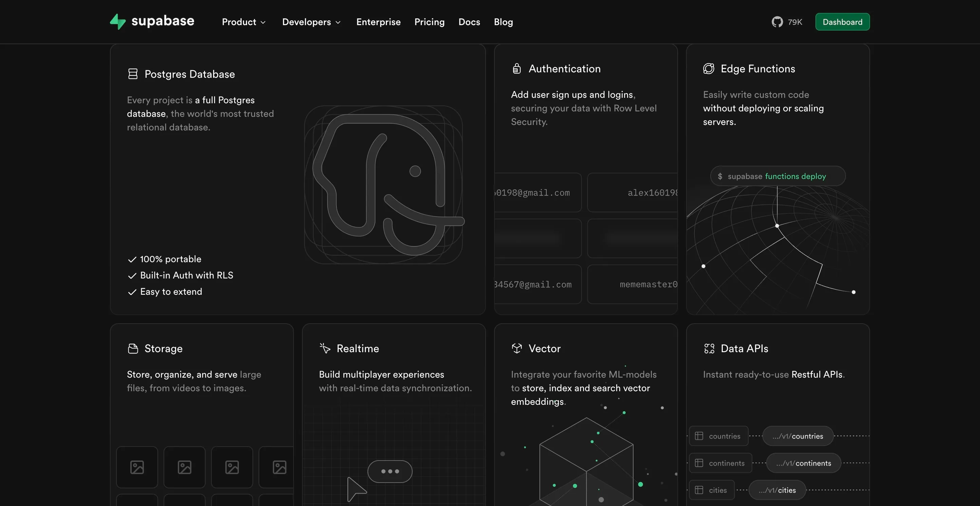
Task: Click the Dashboard button
Action: (842, 22)
